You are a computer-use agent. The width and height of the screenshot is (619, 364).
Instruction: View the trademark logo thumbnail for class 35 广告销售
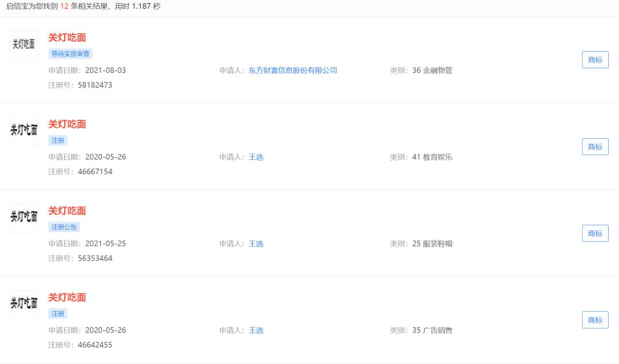click(x=23, y=304)
